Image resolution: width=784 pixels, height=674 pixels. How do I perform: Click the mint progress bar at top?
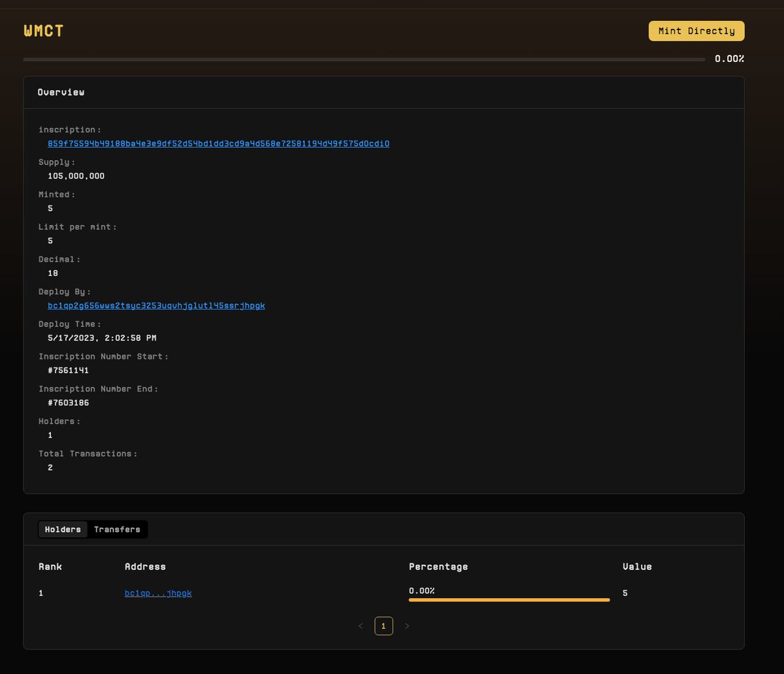tap(364, 59)
